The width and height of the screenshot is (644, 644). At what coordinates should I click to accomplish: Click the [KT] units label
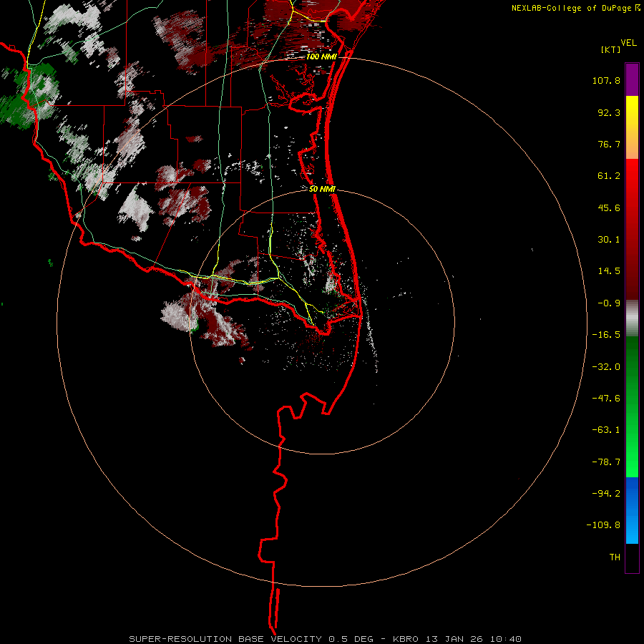point(610,49)
